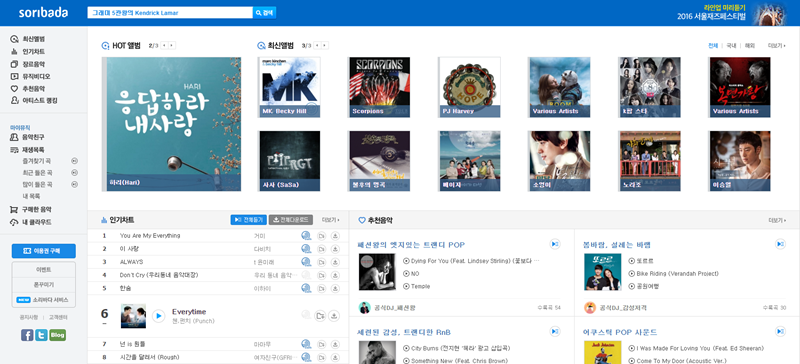
Task: Open the 이벤트 link
Action: (43, 269)
